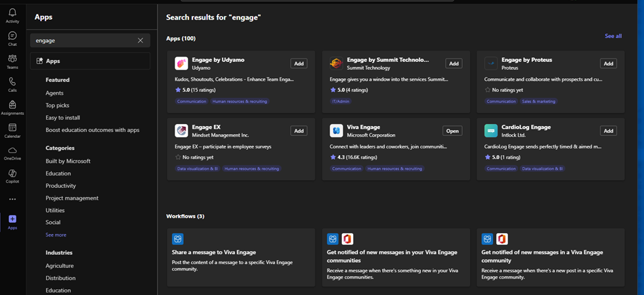644x295 pixels.
Task: Open Assignments in the left rail
Action: pos(12,104)
